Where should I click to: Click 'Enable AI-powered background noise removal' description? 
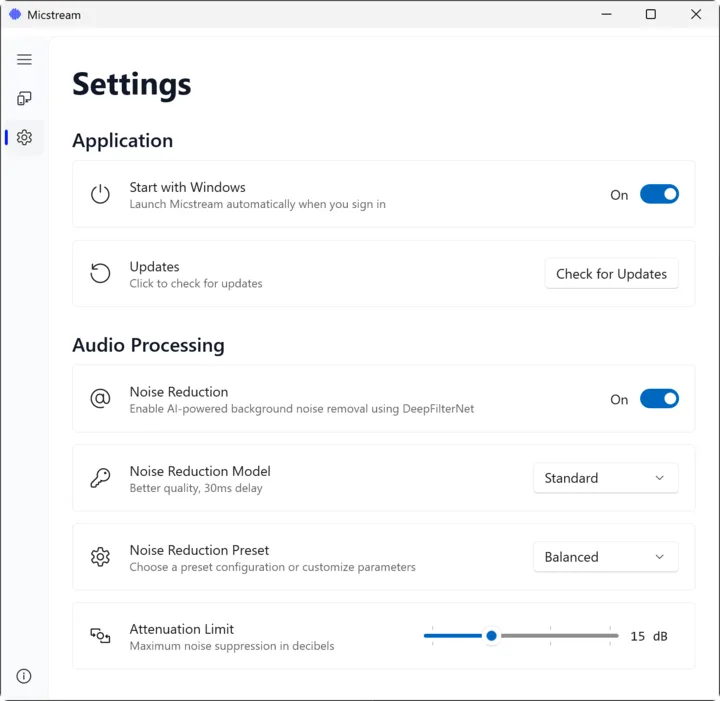coord(302,409)
